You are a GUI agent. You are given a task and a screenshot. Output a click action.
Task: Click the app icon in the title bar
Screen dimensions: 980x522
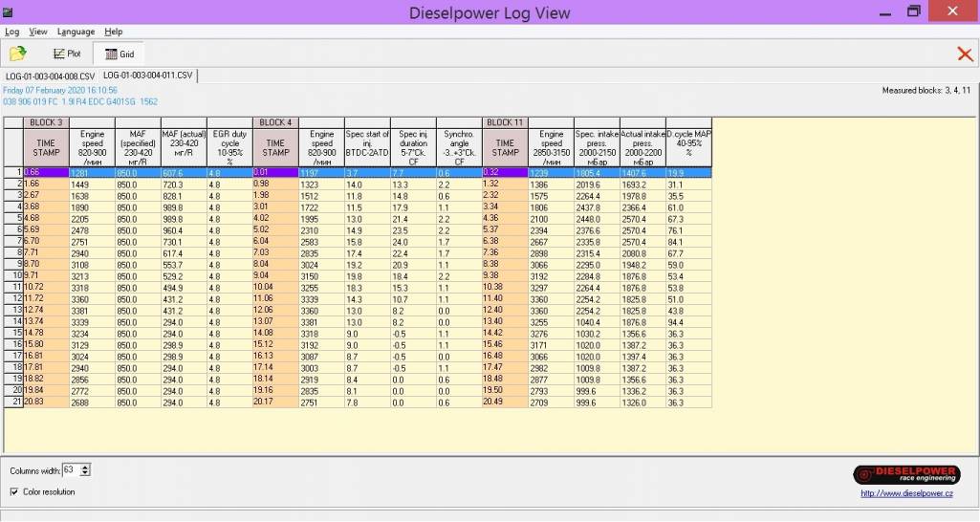tap(9, 12)
